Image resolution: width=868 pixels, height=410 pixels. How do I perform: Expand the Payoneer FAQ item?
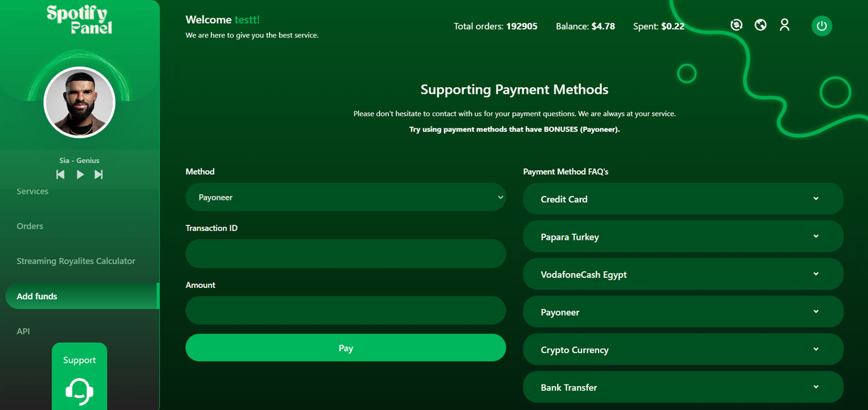click(x=683, y=312)
